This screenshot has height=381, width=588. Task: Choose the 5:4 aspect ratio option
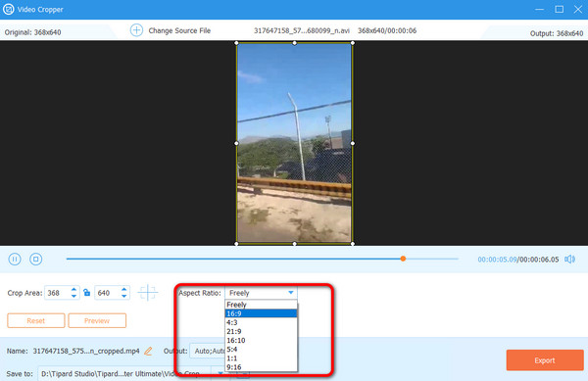(x=261, y=349)
